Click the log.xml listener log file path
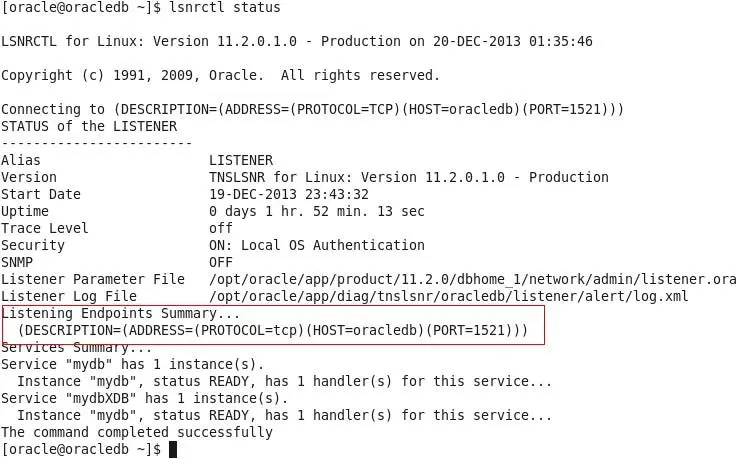The height and width of the screenshot is (459, 756). tap(448, 296)
